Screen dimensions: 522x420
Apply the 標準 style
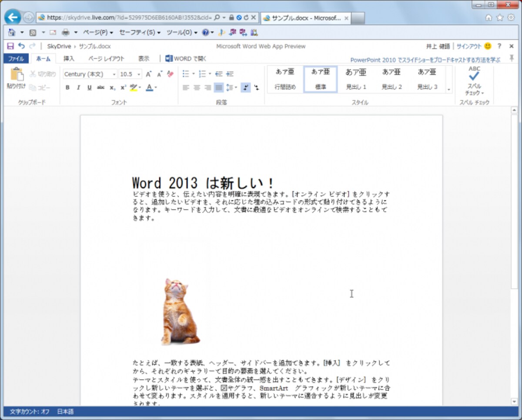(321, 79)
